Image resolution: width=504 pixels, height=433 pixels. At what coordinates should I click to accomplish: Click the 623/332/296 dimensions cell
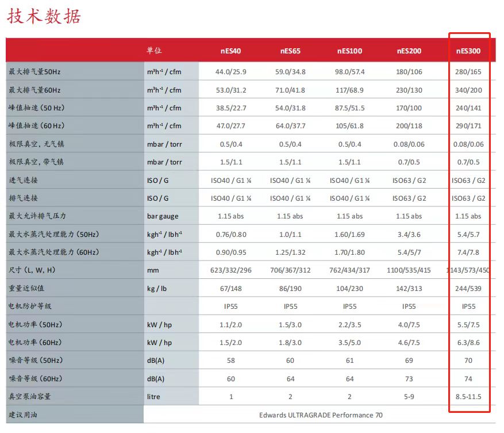click(231, 270)
